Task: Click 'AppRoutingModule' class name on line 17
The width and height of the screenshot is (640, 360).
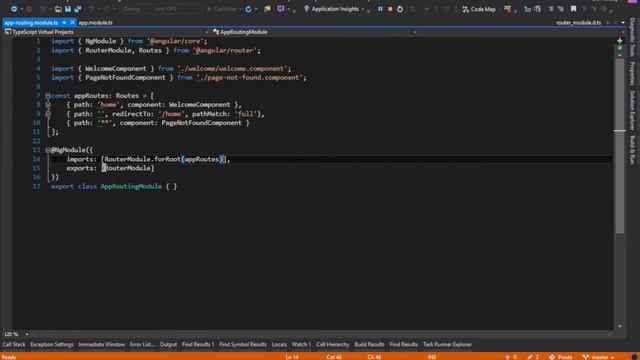Action: tap(131, 187)
